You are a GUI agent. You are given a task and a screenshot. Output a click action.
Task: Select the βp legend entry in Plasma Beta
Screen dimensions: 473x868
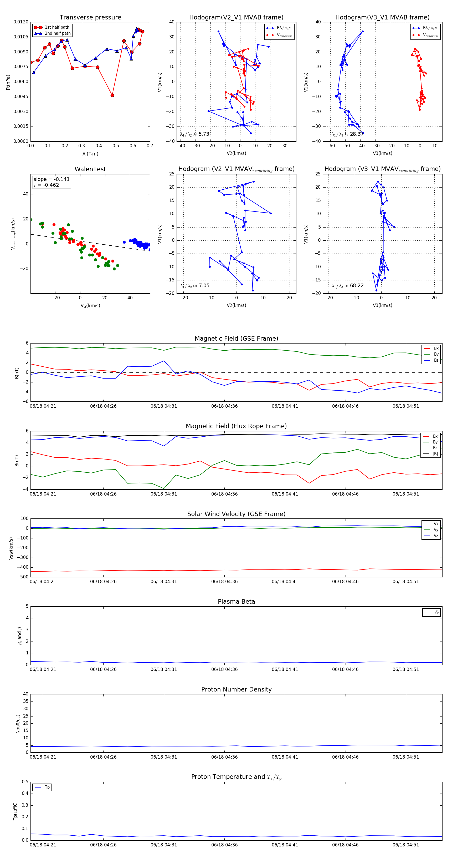(432, 612)
